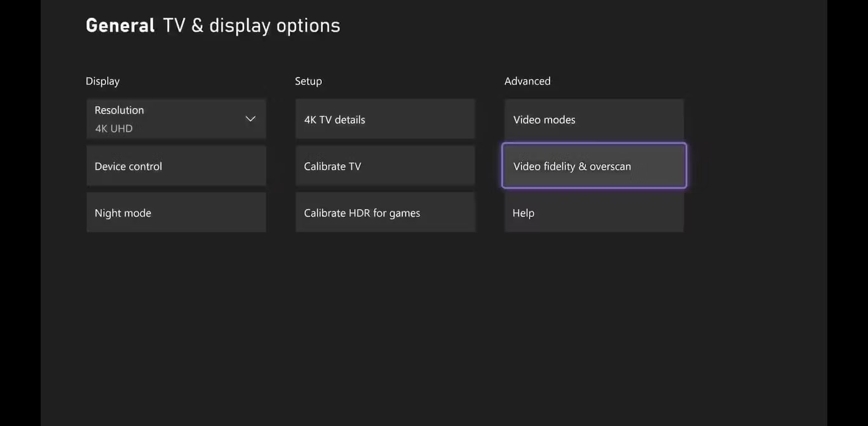The width and height of the screenshot is (868, 426).
Task: Open the Help tile under Advanced
Action: pyautogui.click(x=594, y=213)
